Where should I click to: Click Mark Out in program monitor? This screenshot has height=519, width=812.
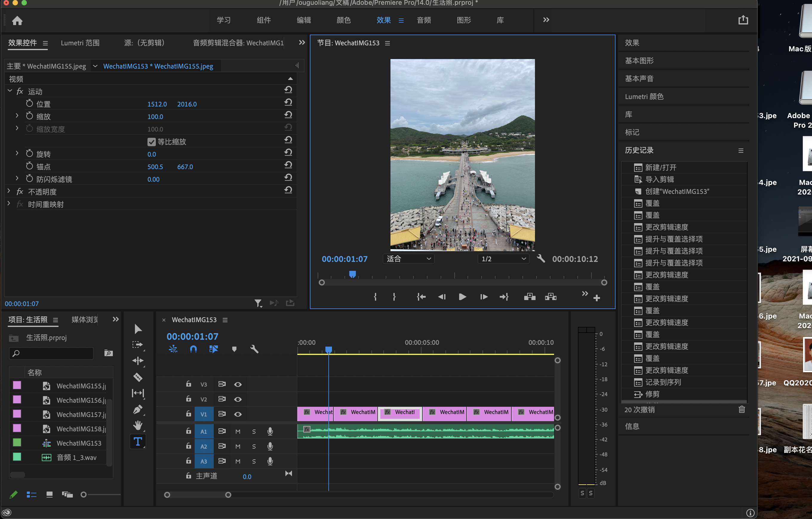pos(394,297)
